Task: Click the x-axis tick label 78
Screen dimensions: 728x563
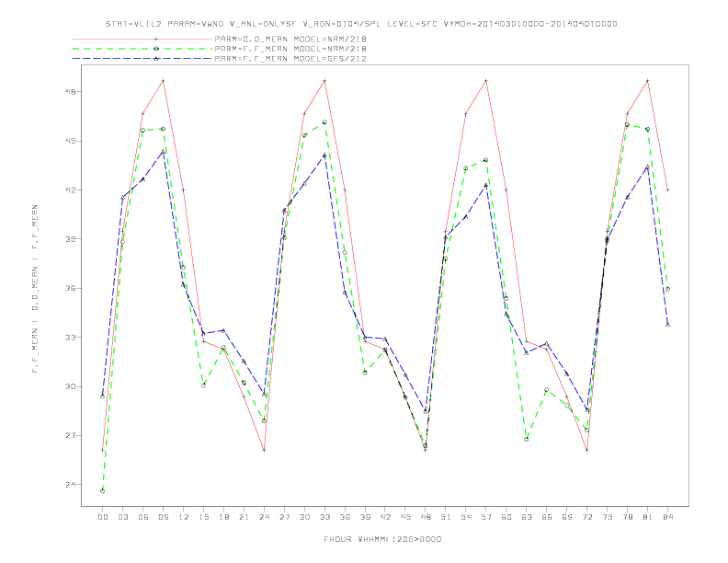Action: [x=627, y=517]
